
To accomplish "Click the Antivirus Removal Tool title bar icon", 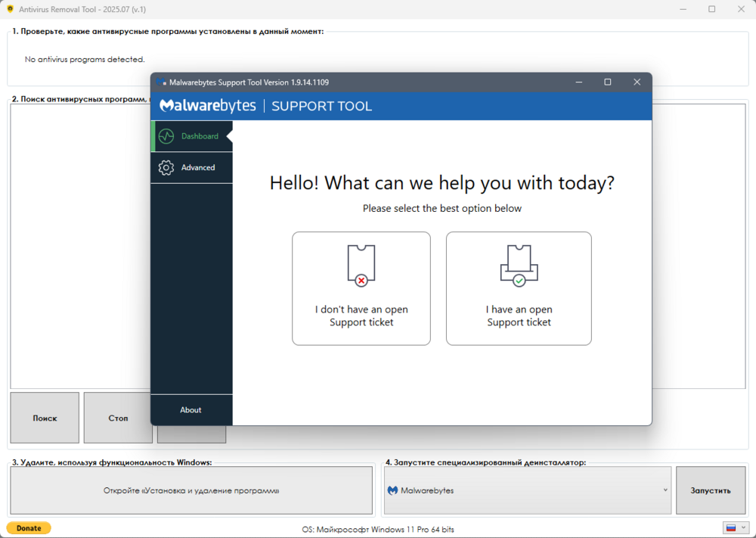I will point(10,9).
